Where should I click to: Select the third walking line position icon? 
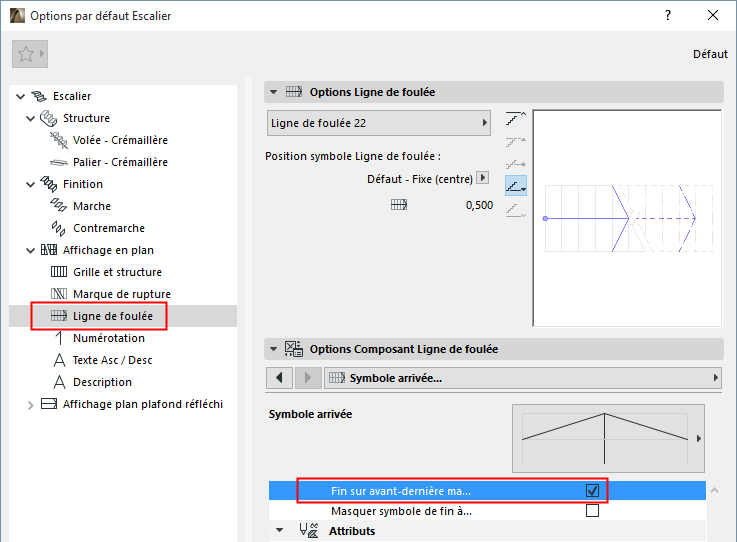pyautogui.click(x=516, y=164)
